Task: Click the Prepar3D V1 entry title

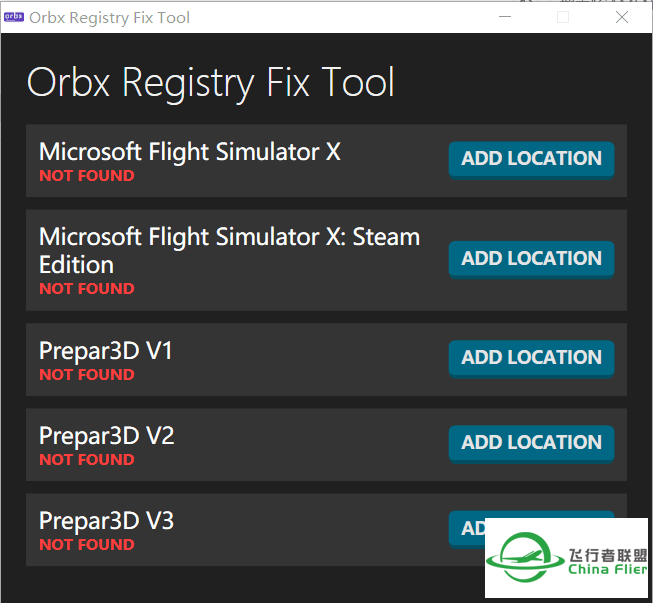Action: 105,351
